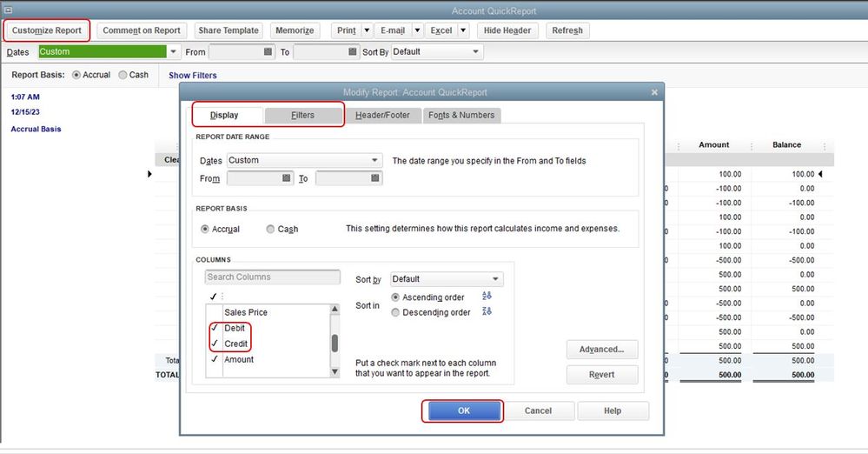
Task: Open Help in dialog
Action: click(x=613, y=411)
